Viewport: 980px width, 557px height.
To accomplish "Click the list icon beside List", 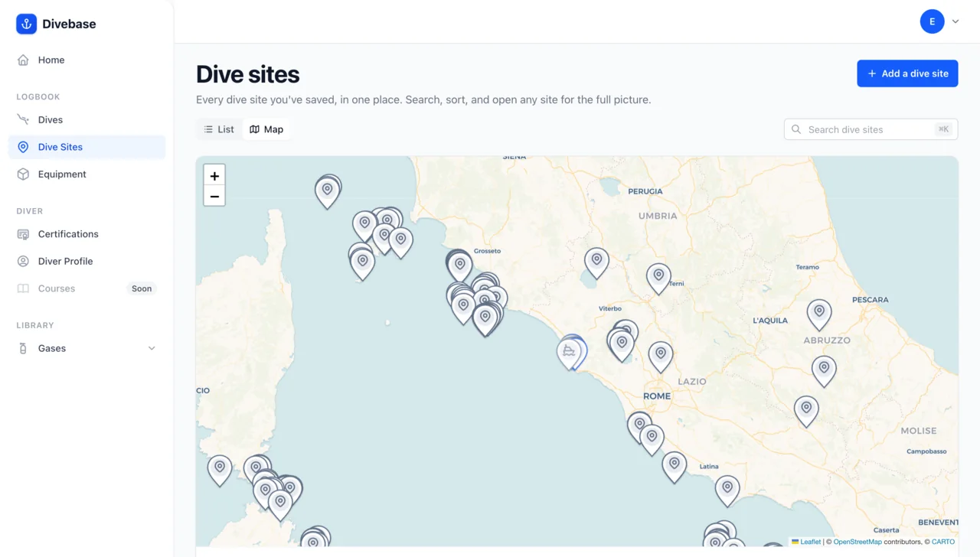I will point(208,129).
